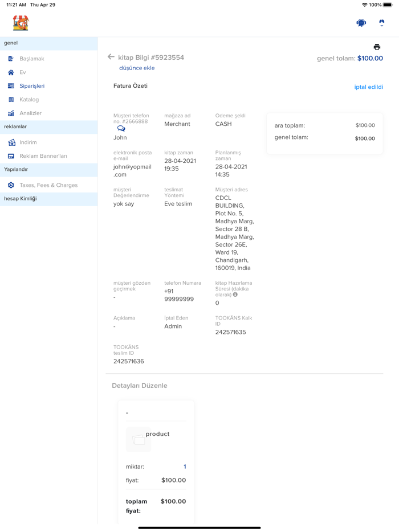Open the support chat headset icon
The image size is (399, 532).
tap(361, 23)
